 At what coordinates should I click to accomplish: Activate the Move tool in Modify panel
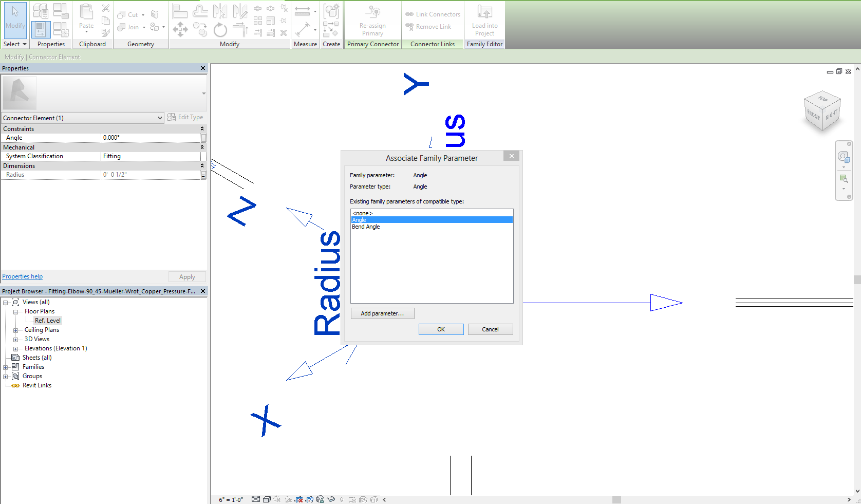(180, 29)
